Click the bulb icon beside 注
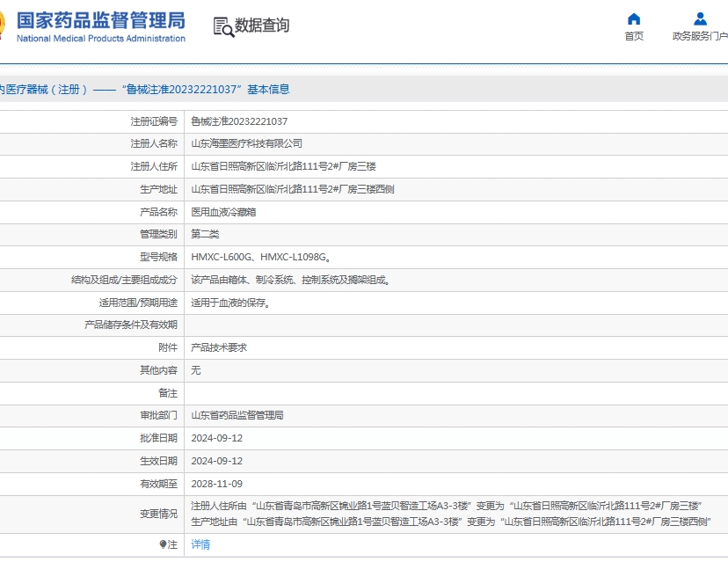This screenshot has width=728, height=562. [163, 544]
